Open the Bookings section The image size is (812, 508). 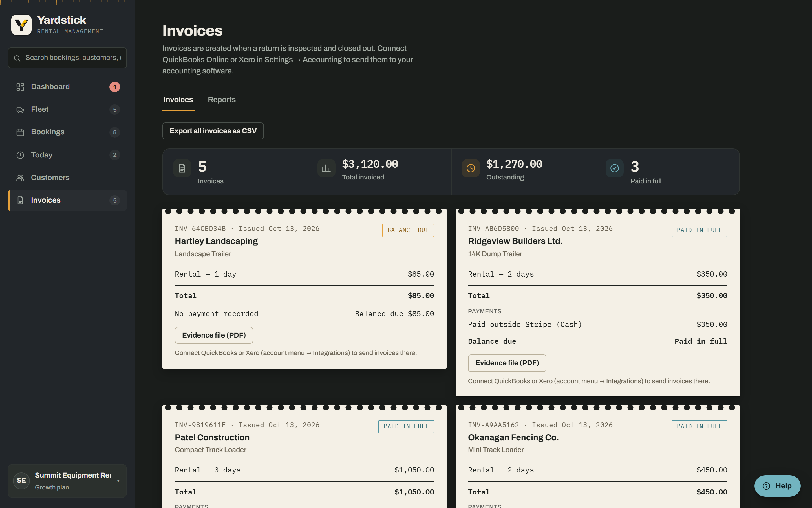pos(67,132)
